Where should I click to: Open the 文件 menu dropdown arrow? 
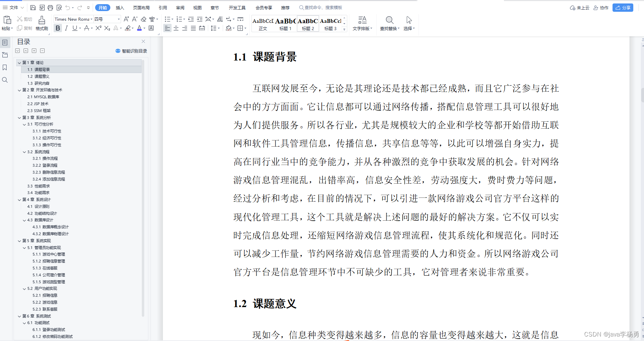pos(22,8)
